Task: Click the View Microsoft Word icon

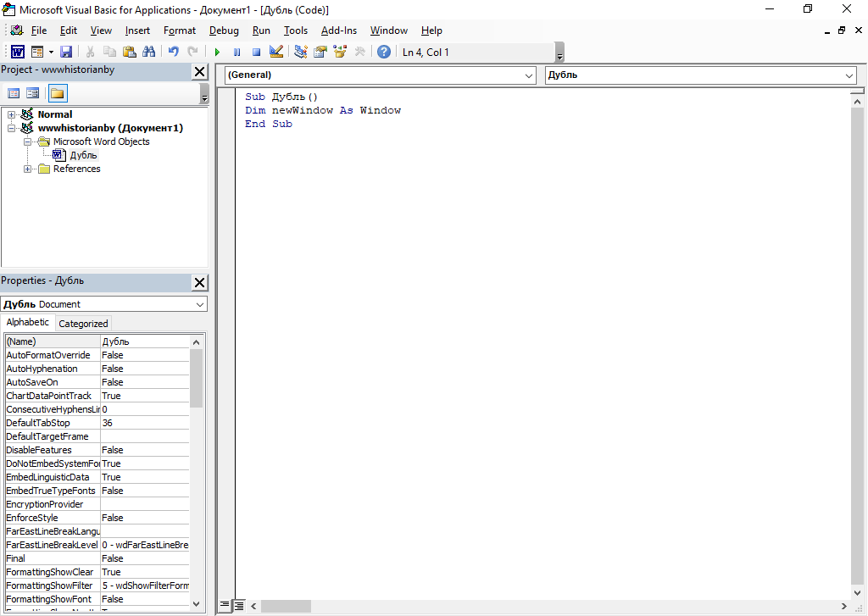Action: [17, 53]
